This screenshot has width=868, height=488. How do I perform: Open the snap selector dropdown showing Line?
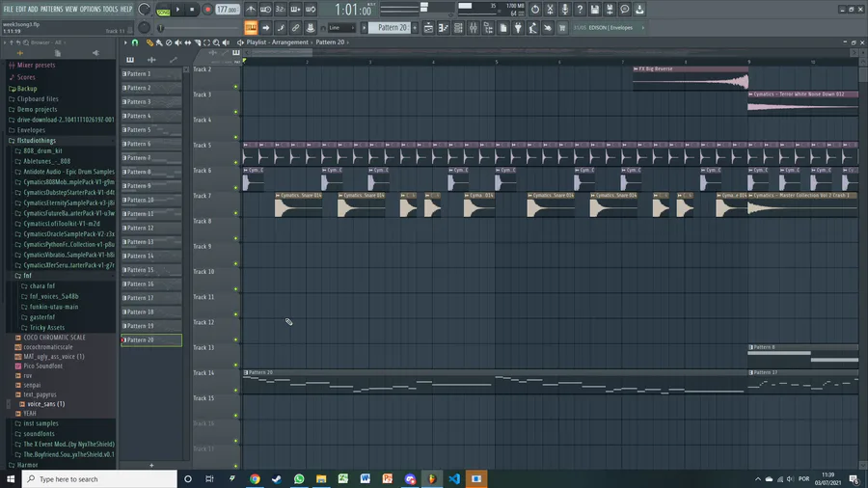pyautogui.click(x=341, y=28)
